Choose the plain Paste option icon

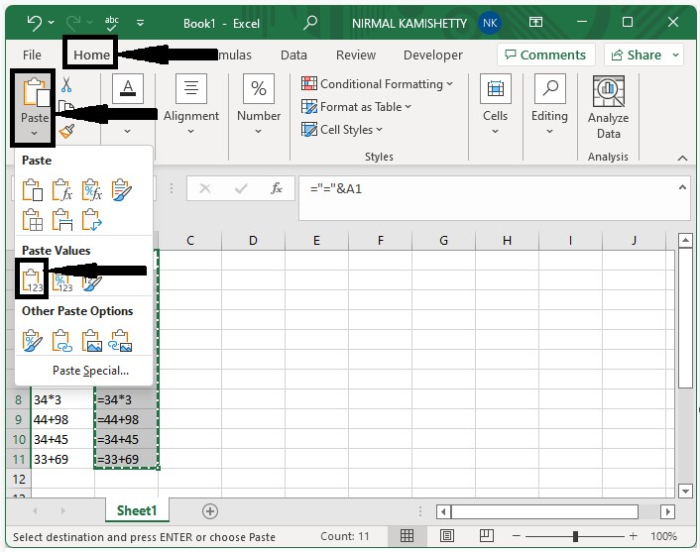click(x=33, y=190)
